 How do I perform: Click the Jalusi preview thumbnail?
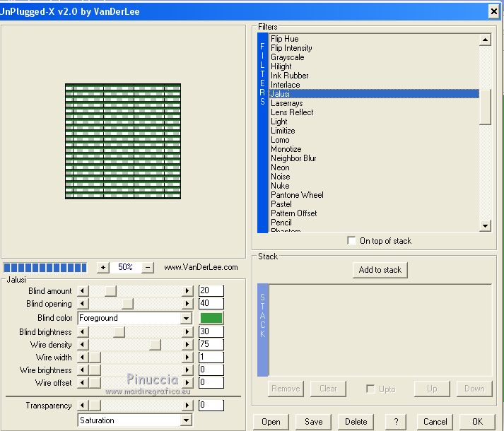pyautogui.click(x=123, y=141)
